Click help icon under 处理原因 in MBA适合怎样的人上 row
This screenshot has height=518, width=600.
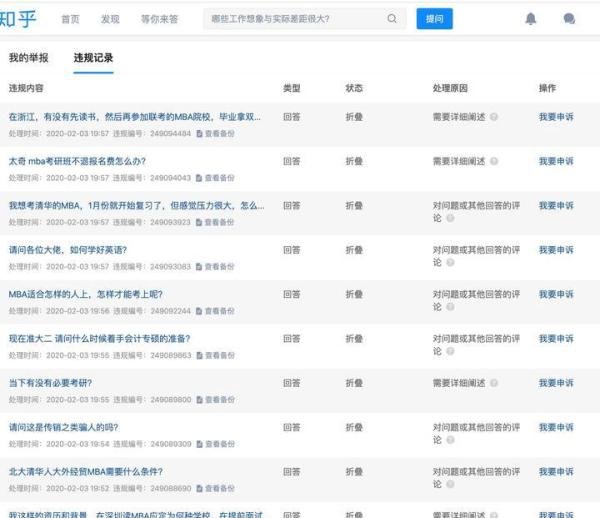[450, 306]
